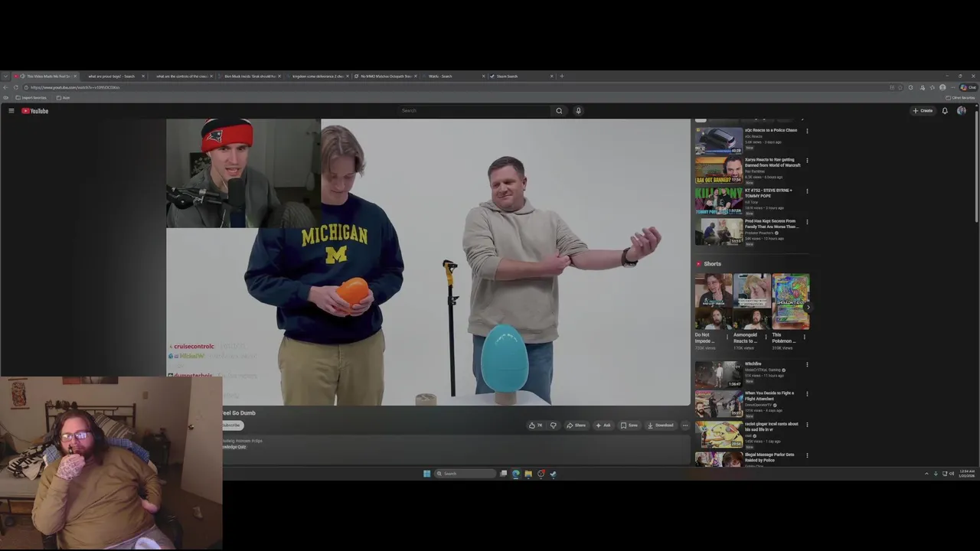Subscribe to the channel
The height and width of the screenshot is (551, 980).
coord(231,425)
